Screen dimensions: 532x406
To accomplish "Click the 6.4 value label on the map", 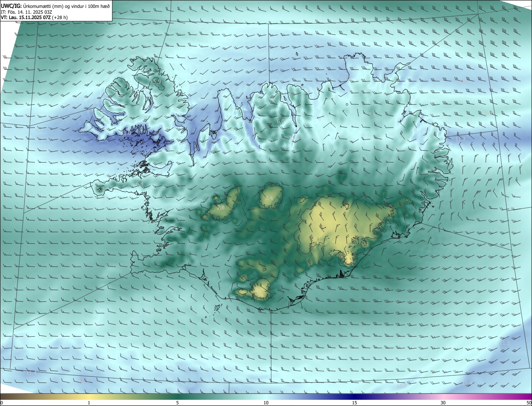I will tap(140, 183).
